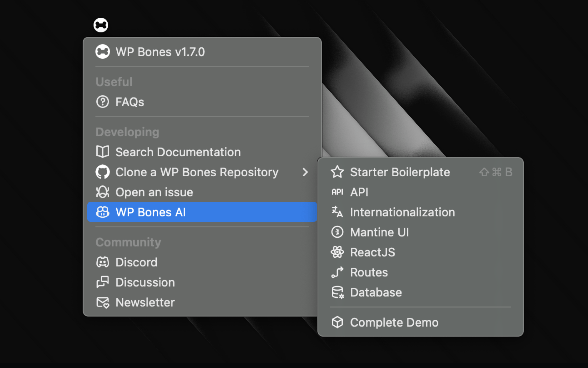Click the Database icon in submenu
This screenshot has height=368, width=588.
pyautogui.click(x=337, y=292)
